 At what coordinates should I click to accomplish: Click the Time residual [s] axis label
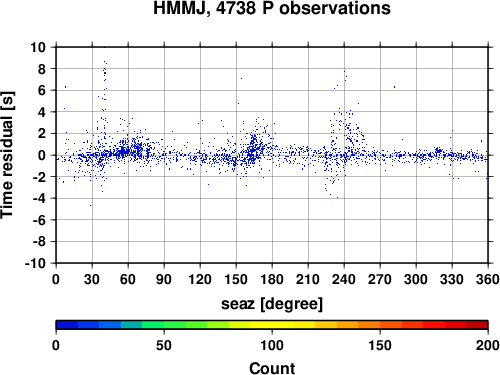pos(8,155)
